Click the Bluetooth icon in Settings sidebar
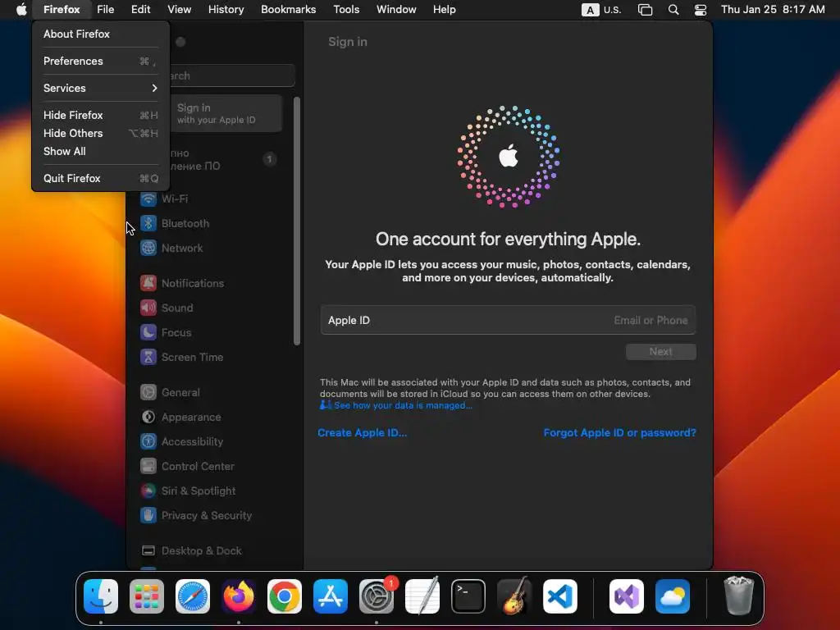The width and height of the screenshot is (840, 630). pyautogui.click(x=148, y=223)
